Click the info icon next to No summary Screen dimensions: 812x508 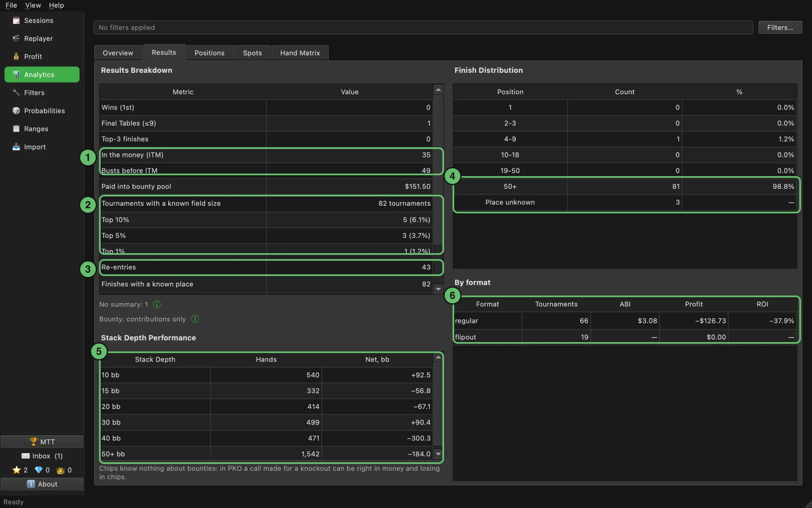pyautogui.click(x=156, y=304)
